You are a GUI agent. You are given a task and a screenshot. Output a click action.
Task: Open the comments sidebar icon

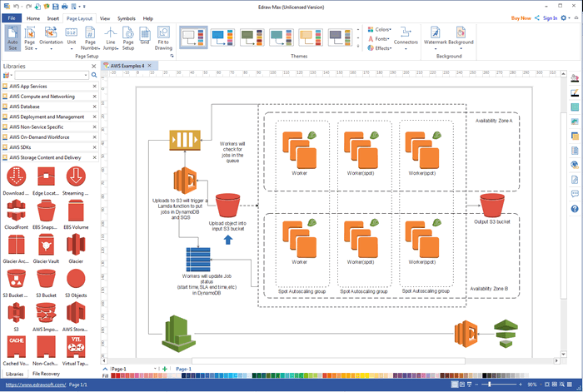(575, 194)
